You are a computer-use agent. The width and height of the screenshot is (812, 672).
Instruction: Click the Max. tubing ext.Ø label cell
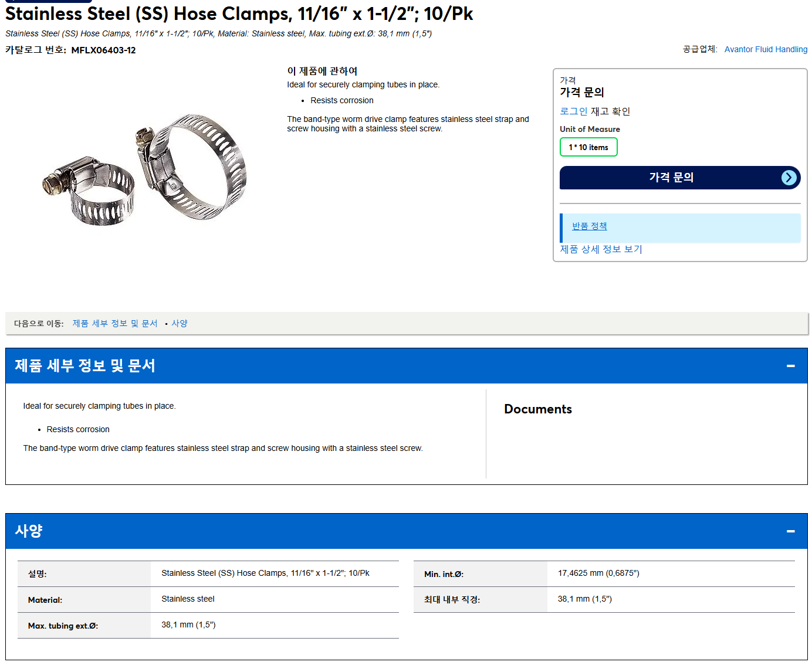click(84, 626)
